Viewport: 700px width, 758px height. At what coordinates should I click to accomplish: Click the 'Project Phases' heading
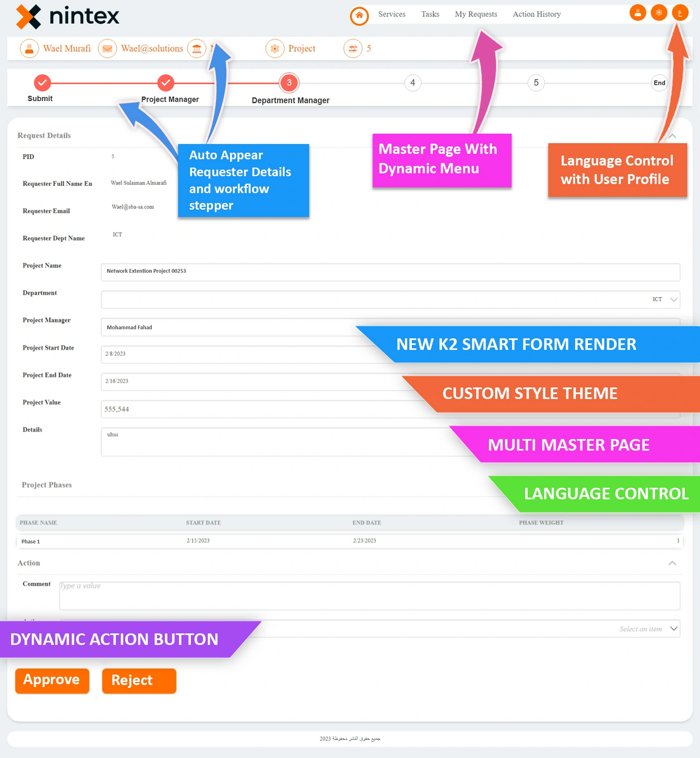click(x=47, y=485)
